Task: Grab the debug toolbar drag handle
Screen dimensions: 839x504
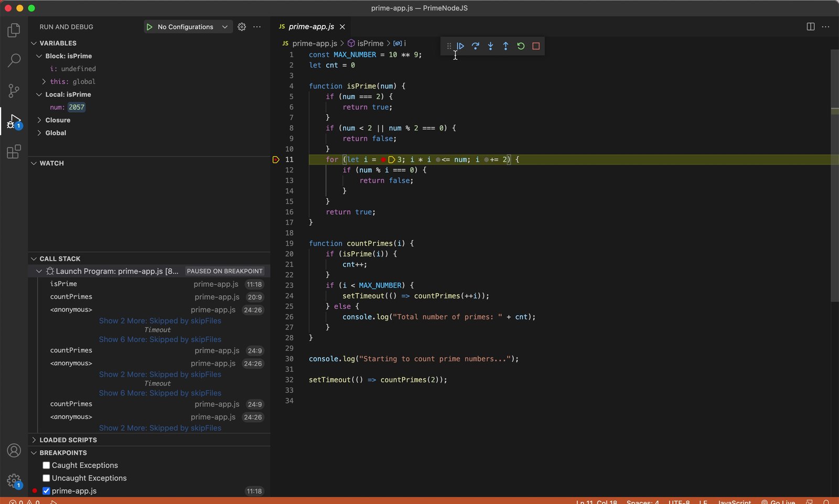Action: [449, 46]
